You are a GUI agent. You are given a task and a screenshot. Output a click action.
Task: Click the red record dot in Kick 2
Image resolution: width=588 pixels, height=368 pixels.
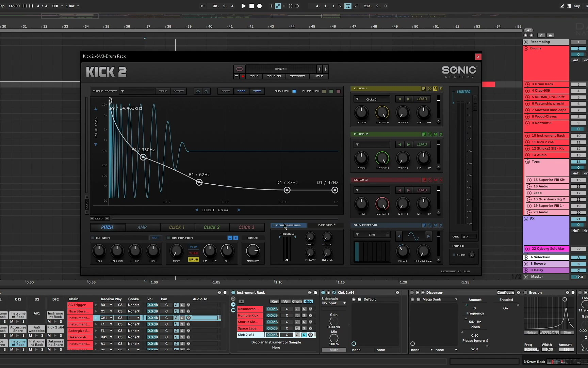tap(243, 76)
